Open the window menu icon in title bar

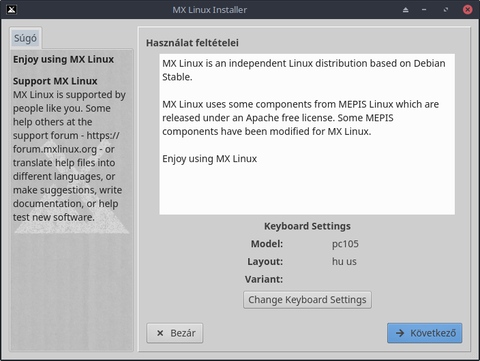[11, 9]
